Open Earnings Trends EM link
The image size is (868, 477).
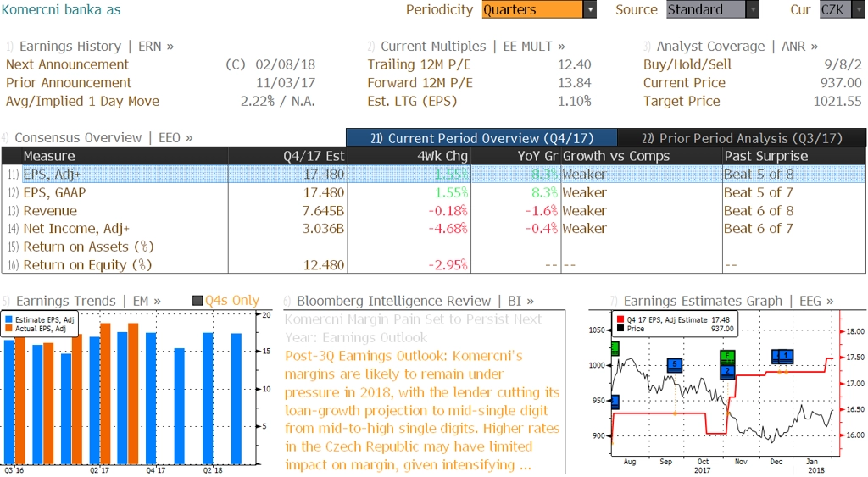coord(88,301)
